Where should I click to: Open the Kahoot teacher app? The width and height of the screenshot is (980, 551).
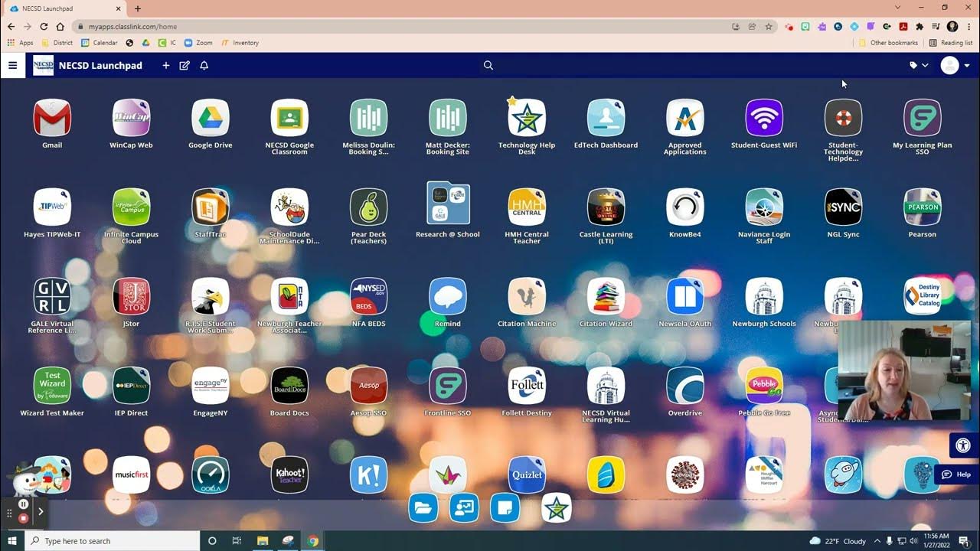(289, 474)
